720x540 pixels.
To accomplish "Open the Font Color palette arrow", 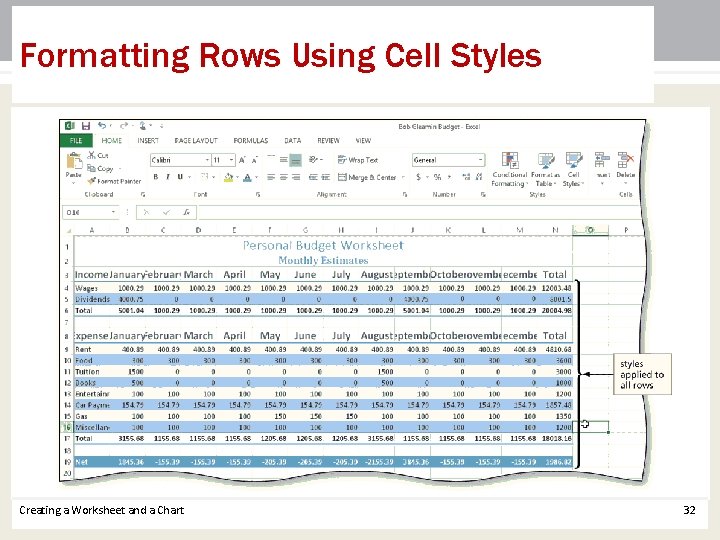I will (257, 177).
